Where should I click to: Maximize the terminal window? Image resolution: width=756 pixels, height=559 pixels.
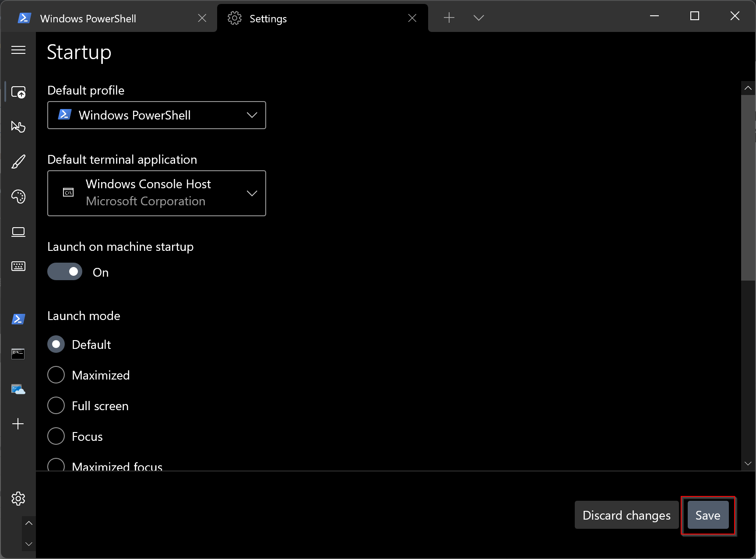(x=695, y=16)
